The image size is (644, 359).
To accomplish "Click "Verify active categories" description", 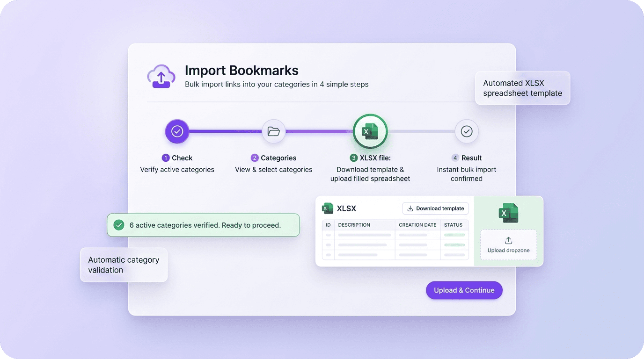I will 177,170.
